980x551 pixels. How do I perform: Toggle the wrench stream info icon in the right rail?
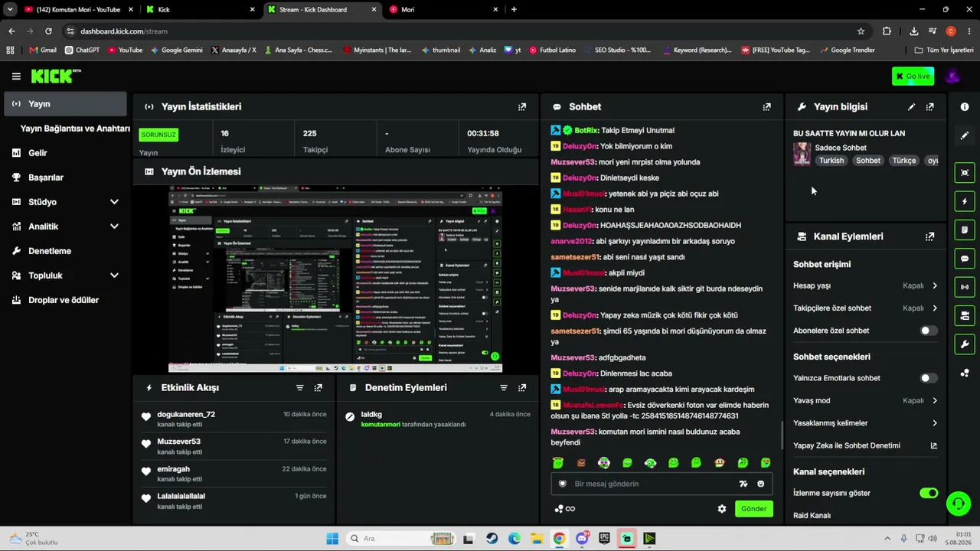(965, 344)
